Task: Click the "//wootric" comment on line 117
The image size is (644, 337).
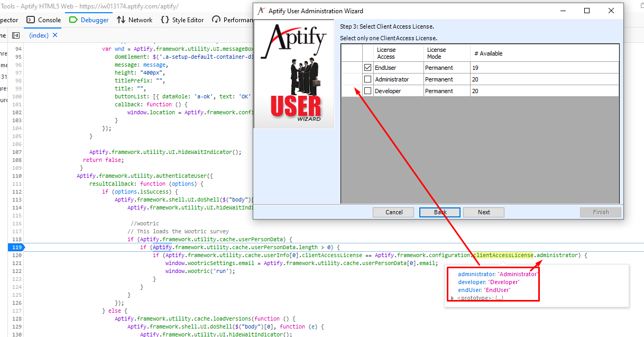Action: [x=145, y=223]
